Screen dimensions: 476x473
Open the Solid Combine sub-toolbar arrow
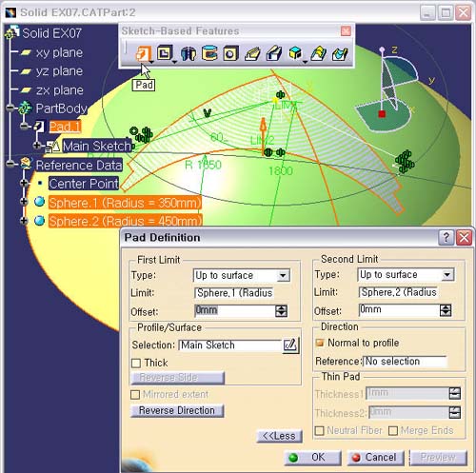point(305,62)
